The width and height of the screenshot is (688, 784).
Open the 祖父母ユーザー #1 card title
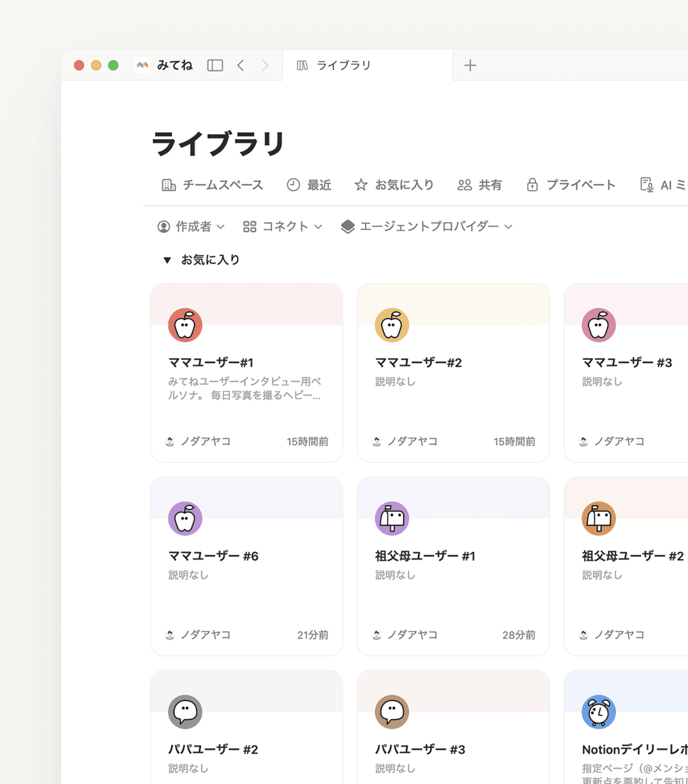425,556
